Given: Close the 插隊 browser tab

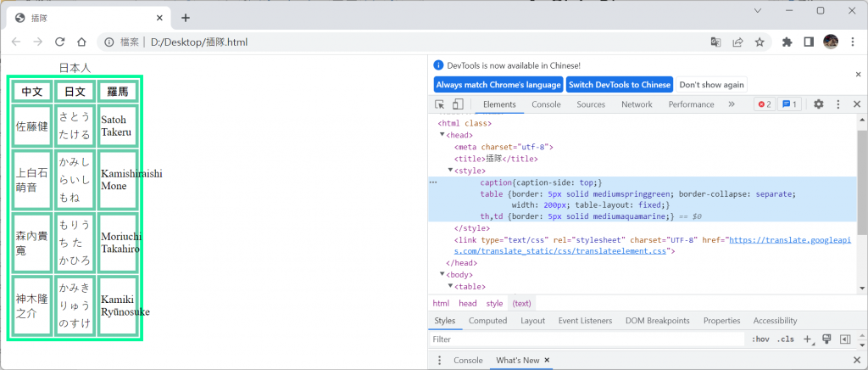Looking at the screenshot, I should [x=159, y=18].
